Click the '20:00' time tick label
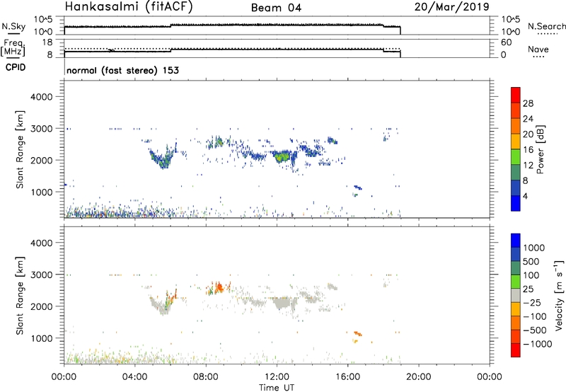This screenshot has width=566, height=392. click(419, 377)
